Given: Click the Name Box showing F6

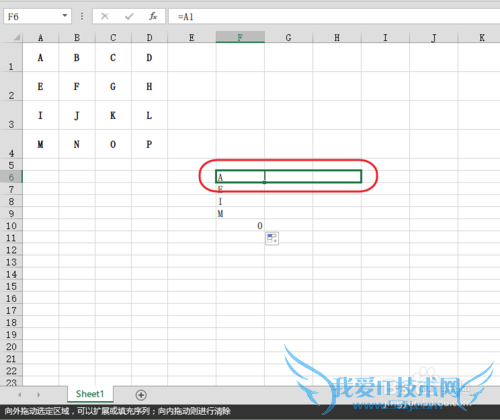Looking at the screenshot, I should 37,16.
